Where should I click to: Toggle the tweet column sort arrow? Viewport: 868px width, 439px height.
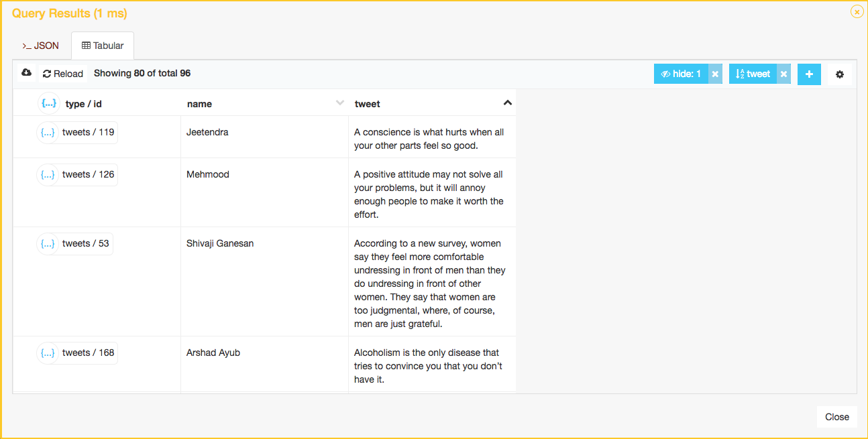coord(508,103)
